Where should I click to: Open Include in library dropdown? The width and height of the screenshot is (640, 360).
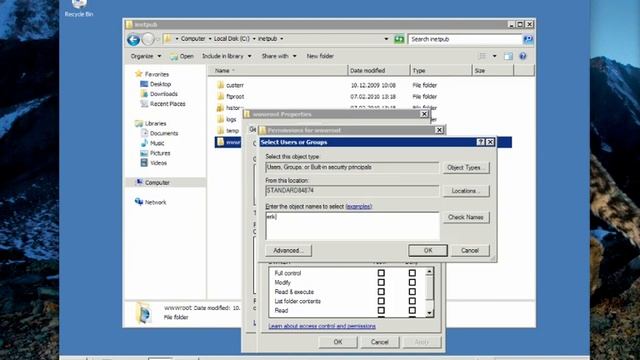(x=227, y=56)
